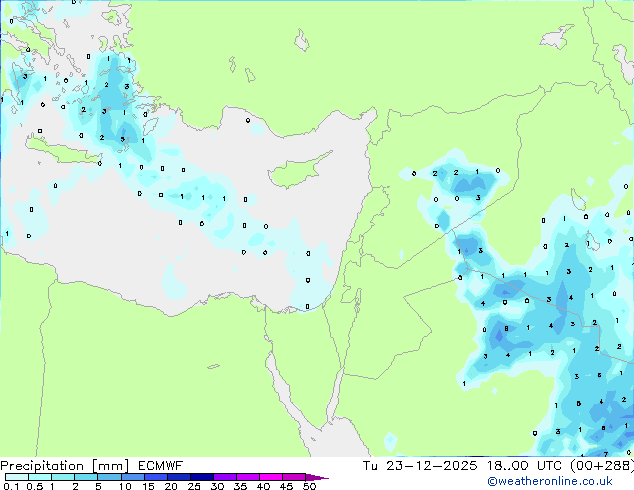634x490 pixels.
Task: Select the 2–5 mm legend swatch
Action: click(x=86, y=477)
